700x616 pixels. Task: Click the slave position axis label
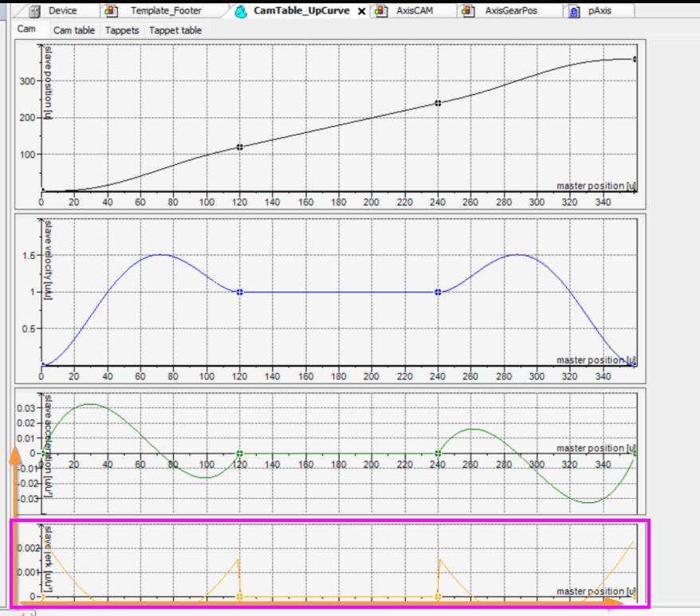(48, 83)
